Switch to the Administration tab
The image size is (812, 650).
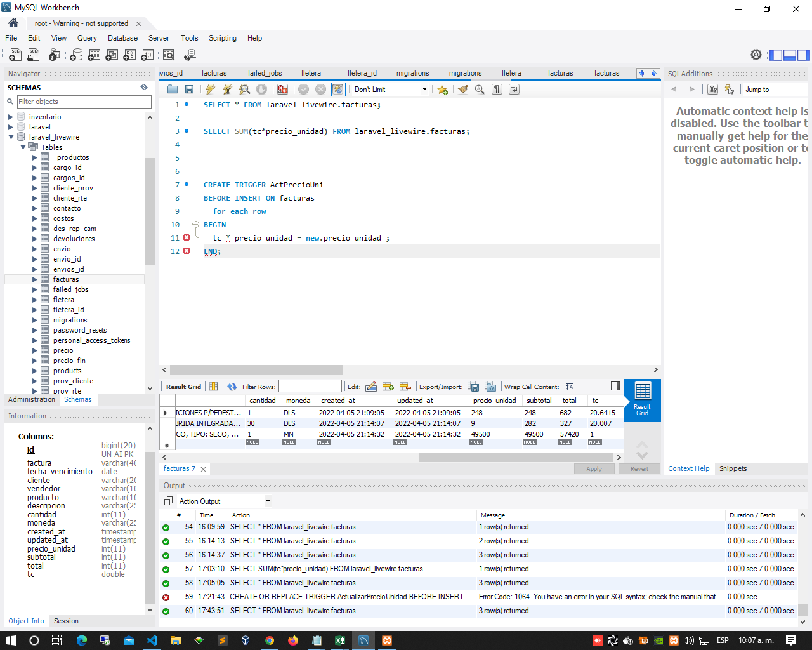[32, 399]
